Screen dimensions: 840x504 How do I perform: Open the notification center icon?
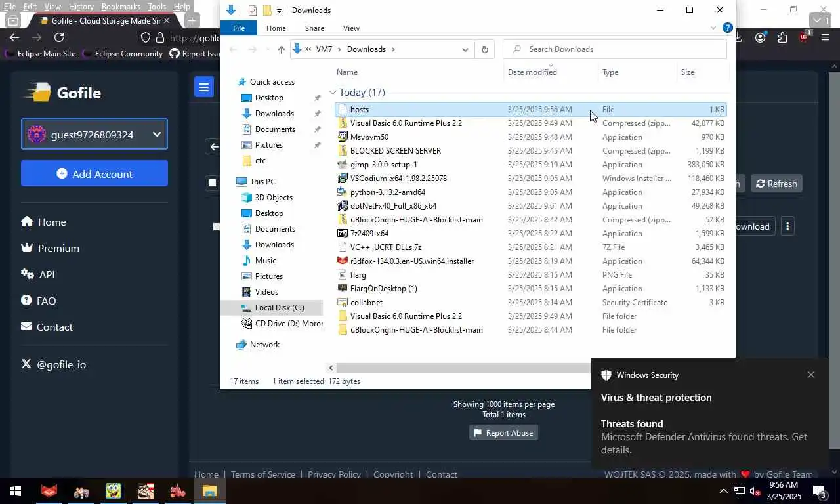coord(820,491)
